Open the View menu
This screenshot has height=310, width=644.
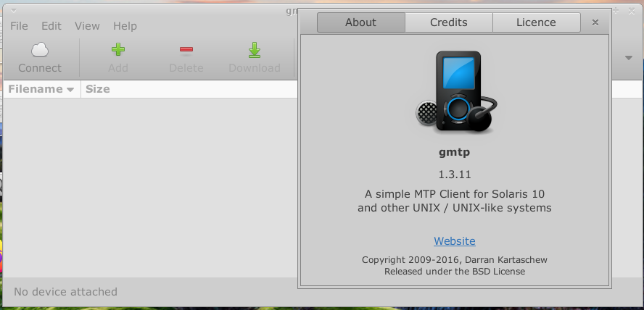click(87, 26)
